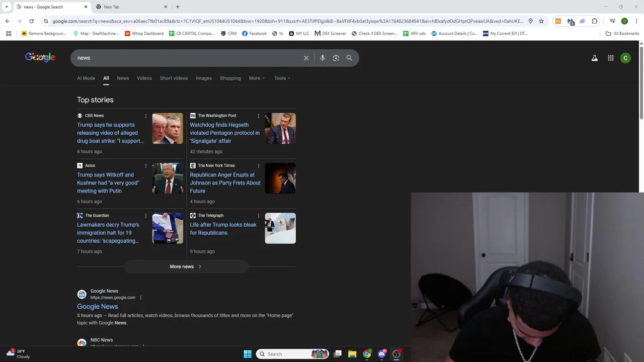This screenshot has height=362, width=644.
Task: Select the News search tab
Action: 123,78
